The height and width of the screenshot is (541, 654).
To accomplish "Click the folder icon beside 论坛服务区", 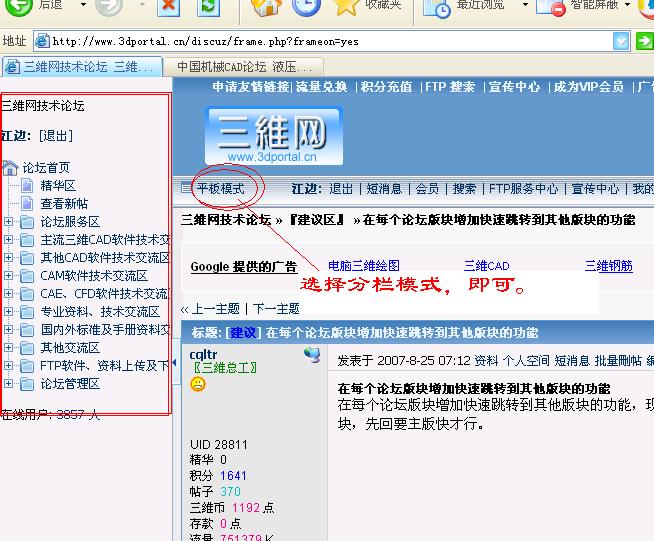I will pyautogui.click(x=27, y=222).
